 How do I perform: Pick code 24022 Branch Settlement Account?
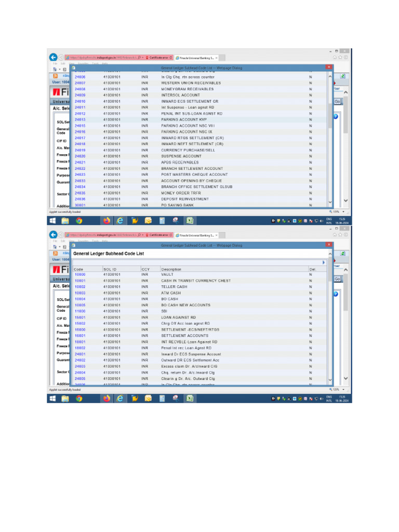click(x=80, y=169)
